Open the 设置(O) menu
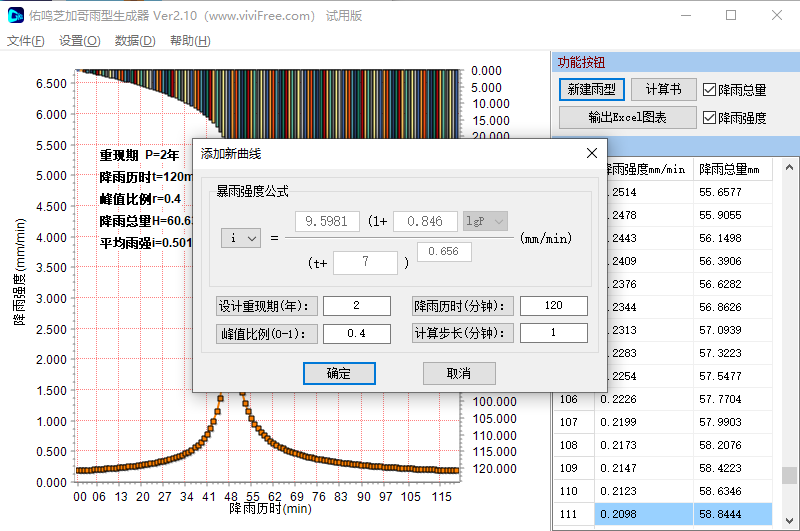 click(x=79, y=41)
